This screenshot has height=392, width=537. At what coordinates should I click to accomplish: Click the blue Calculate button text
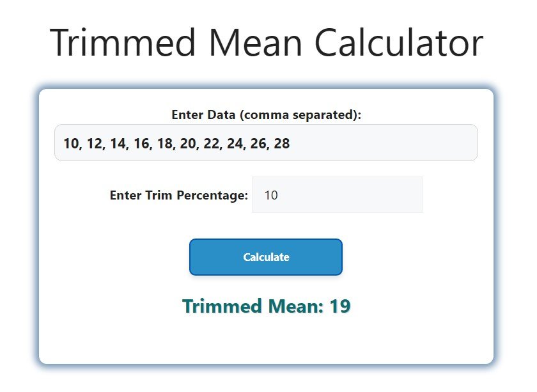pyautogui.click(x=265, y=257)
